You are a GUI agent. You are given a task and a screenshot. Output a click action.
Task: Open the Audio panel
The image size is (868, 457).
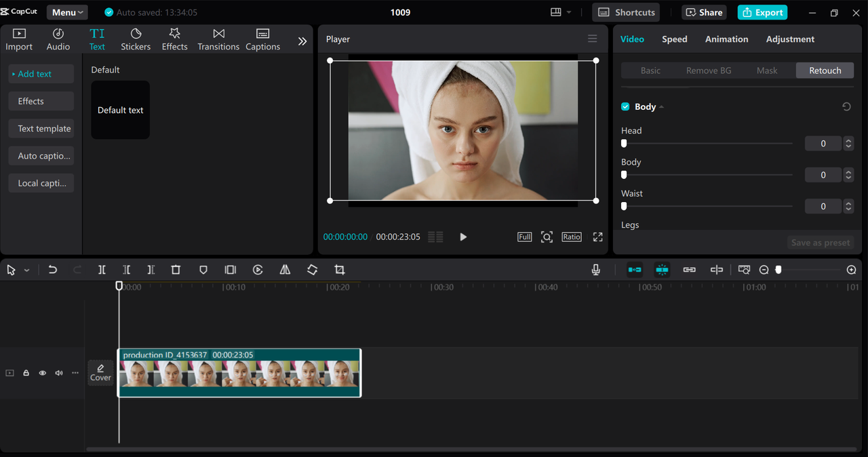click(x=58, y=39)
